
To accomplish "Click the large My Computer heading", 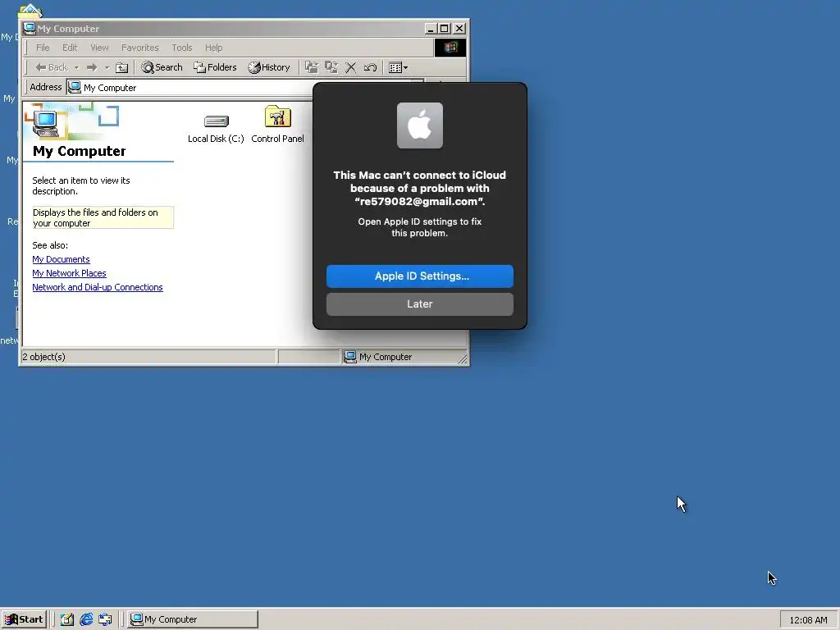I will coord(80,151).
